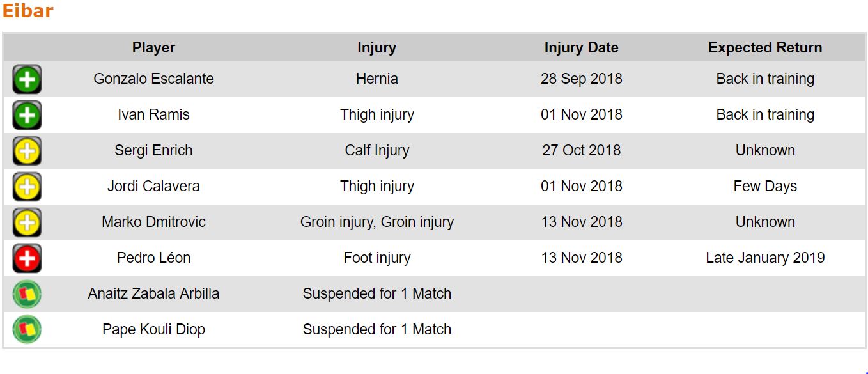
Task: Click Jordi Calavera's Few Days return cell
Action: [765, 186]
